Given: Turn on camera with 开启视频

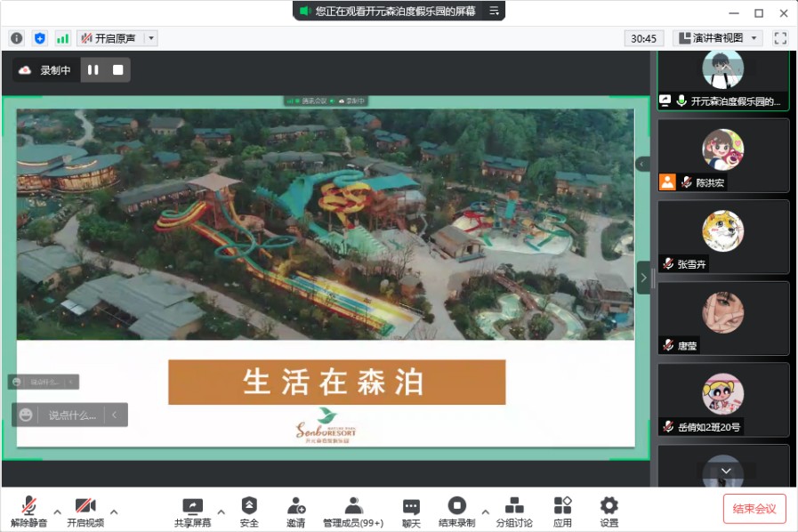Looking at the screenshot, I should pyautogui.click(x=85, y=512).
